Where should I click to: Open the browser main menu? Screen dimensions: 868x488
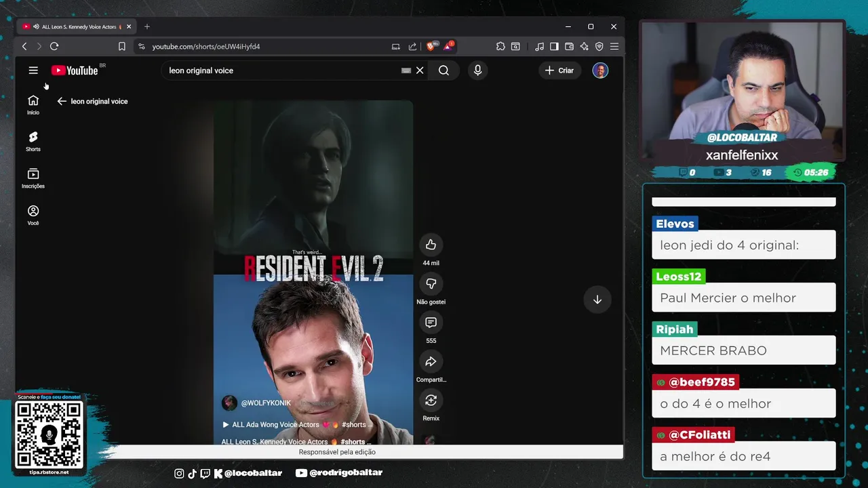(614, 46)
